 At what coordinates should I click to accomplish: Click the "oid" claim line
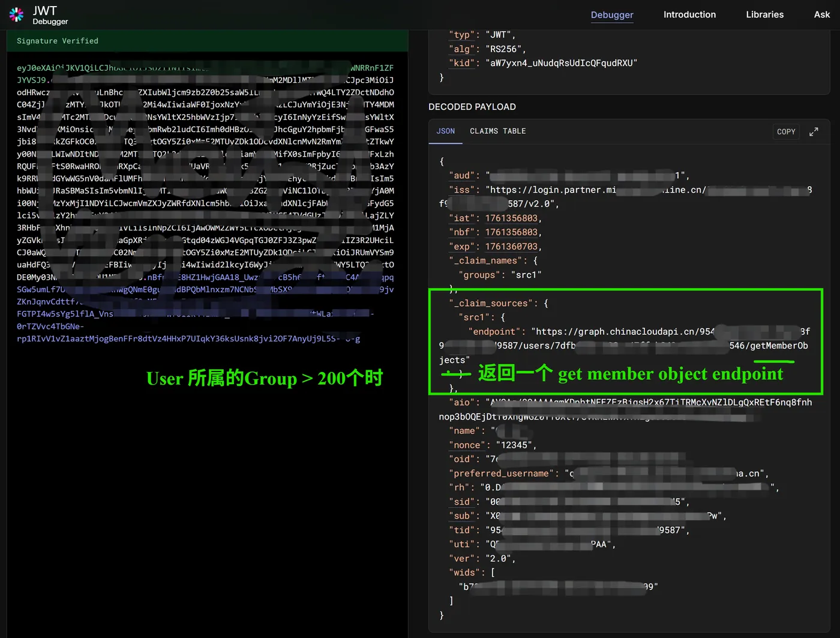tap(569, 459)
